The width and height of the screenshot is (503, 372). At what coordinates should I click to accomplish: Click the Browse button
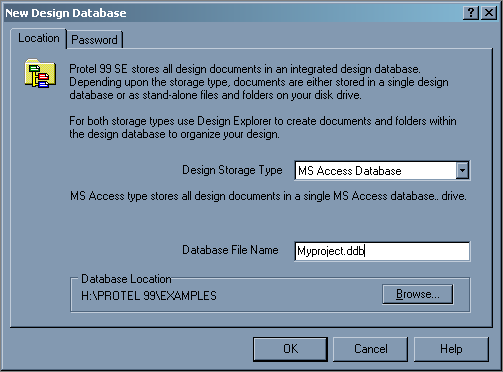(x=418, y=294)
